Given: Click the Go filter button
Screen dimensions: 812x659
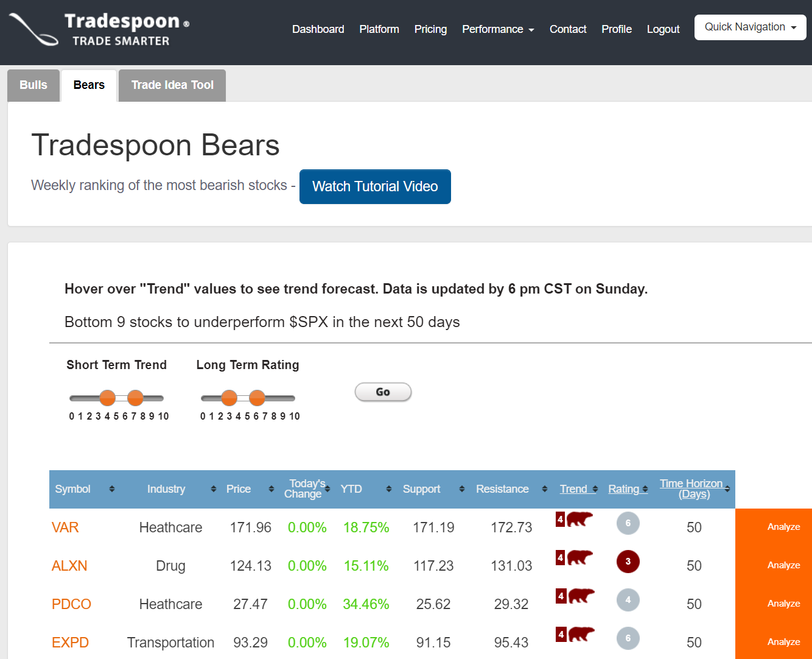Looking at the screenshot, I should click(383, 392).
